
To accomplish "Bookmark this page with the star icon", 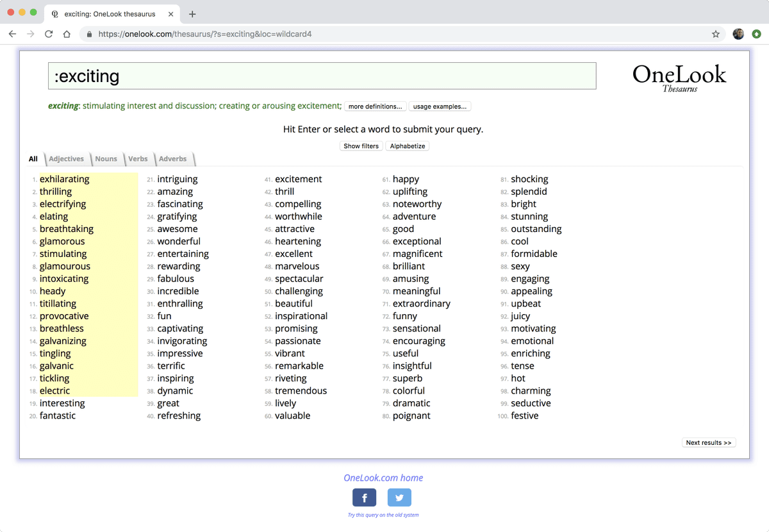I will [x=716, y=34].
